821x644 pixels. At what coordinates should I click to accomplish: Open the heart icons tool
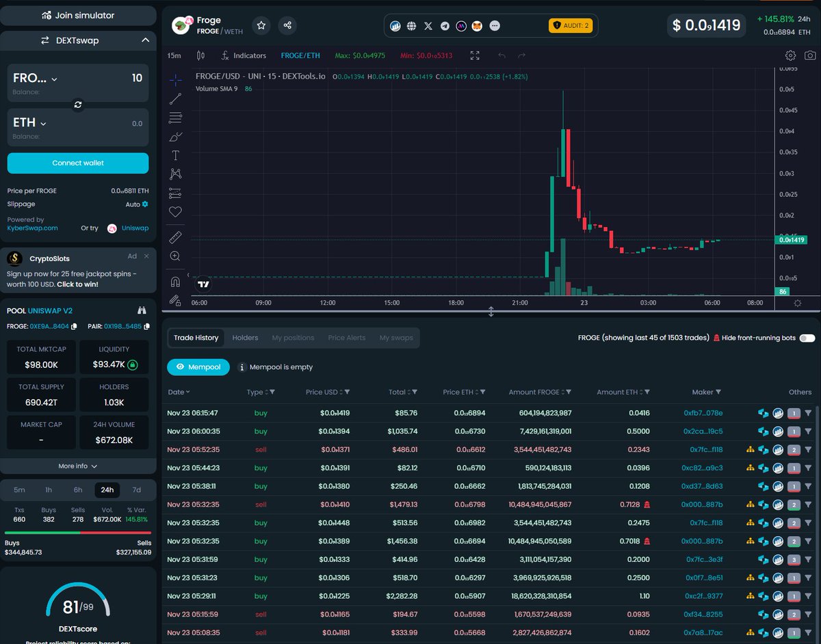[175, 212]
